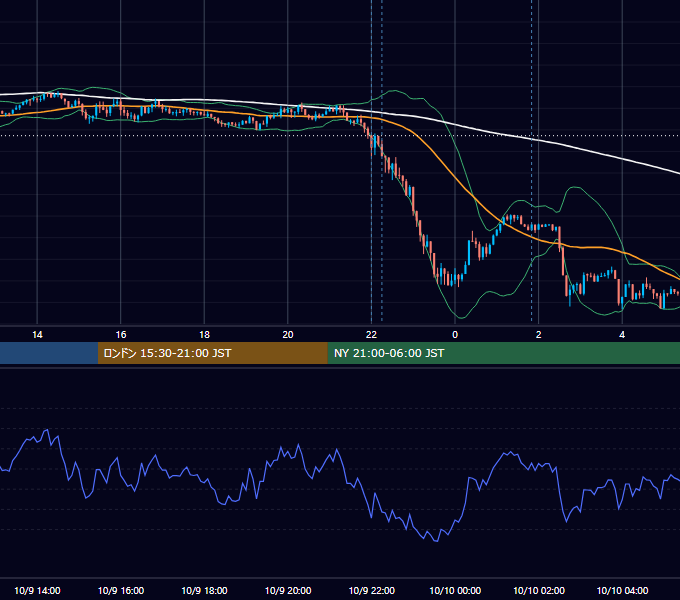This screenshot has width=680, height=600.
Task: Click the 10/9 16:00 date label
Action: pos(121,590)
